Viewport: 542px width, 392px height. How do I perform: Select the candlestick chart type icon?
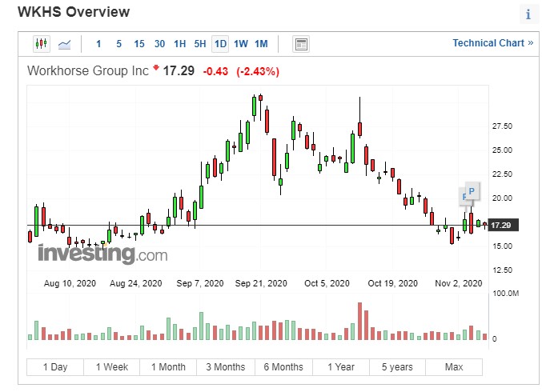tap(42, 44)
